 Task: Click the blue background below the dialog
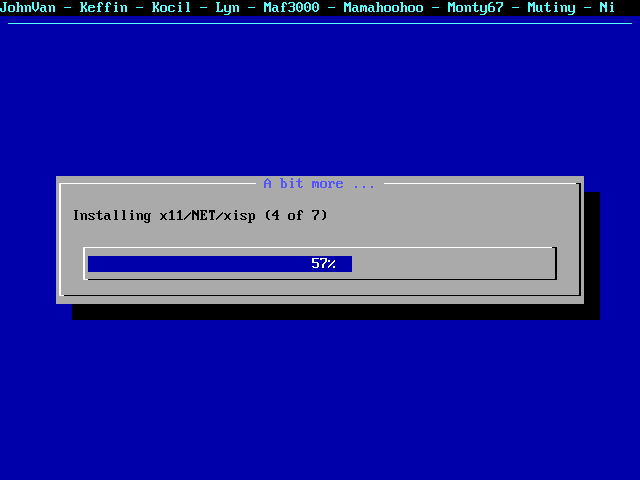(x=320, y=400)
